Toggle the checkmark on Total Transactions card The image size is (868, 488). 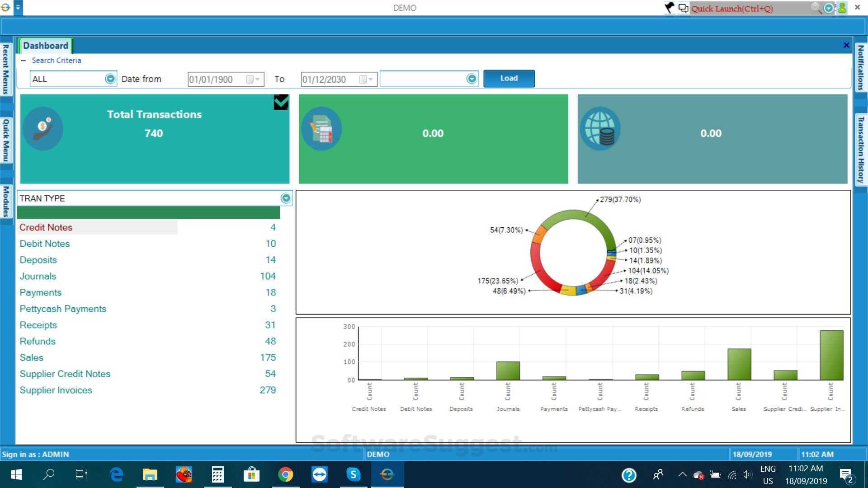point(281,102)
